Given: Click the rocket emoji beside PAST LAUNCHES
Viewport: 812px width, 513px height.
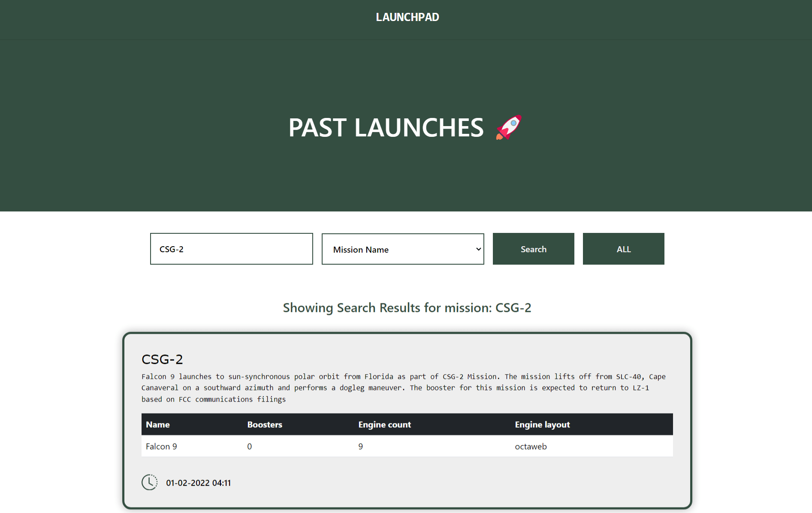Looking at the screenshot, I should point(509,127).
